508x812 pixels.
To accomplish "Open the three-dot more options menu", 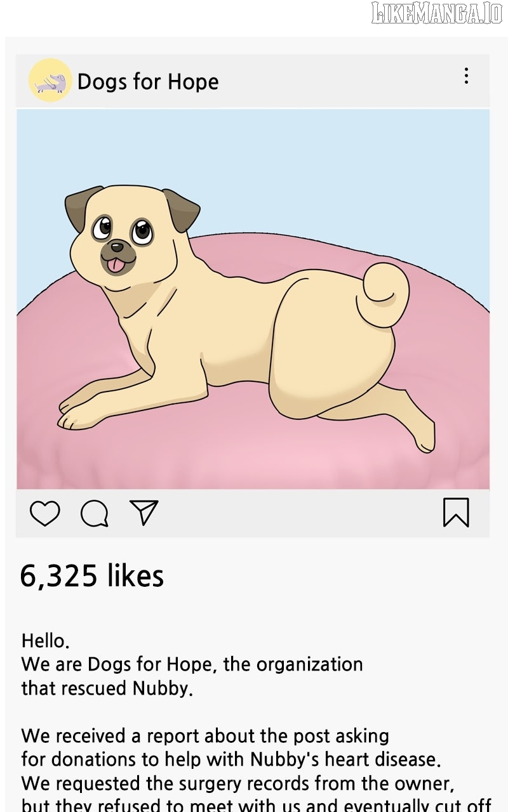I will 466,76.
